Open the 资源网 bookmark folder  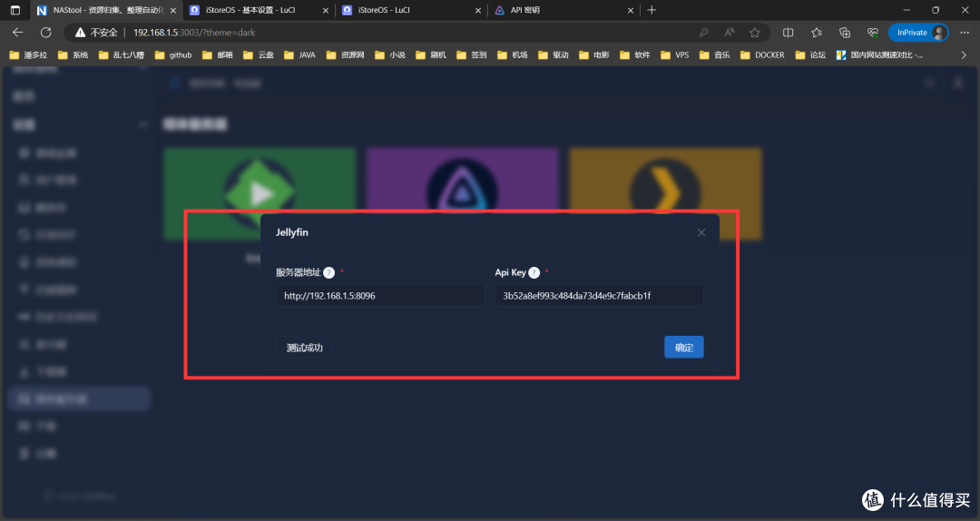click(345, 55)
